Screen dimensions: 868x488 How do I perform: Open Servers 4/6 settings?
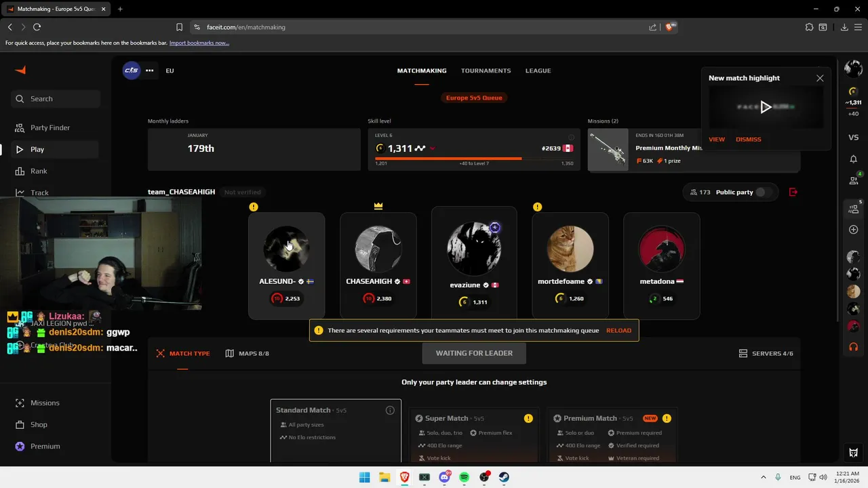(x=766, y=353)
